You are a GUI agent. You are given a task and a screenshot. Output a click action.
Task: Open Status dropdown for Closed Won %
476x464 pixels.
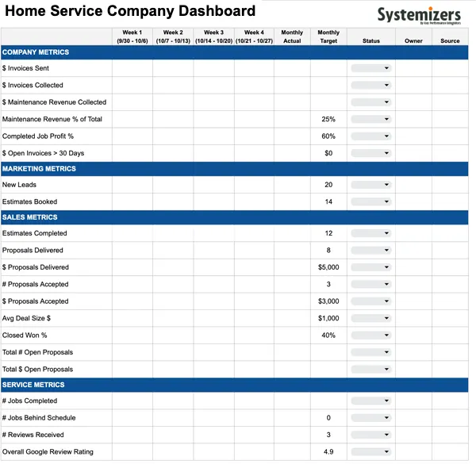pyautogui.click(x=371, y=335)
